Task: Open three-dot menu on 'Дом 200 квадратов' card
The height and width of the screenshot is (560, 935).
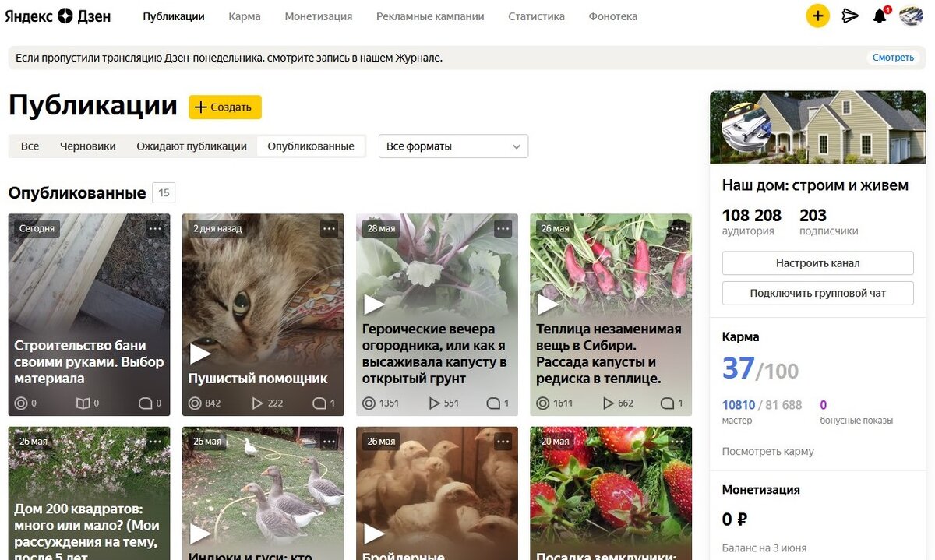Action: (155, 441)
